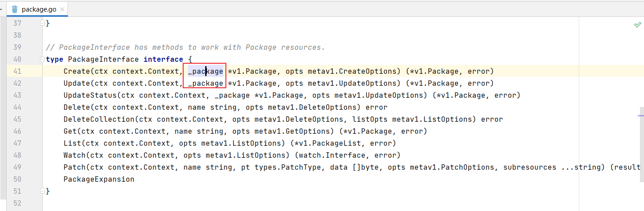Place cursor on the 'interface' keyword

point(163,59)
